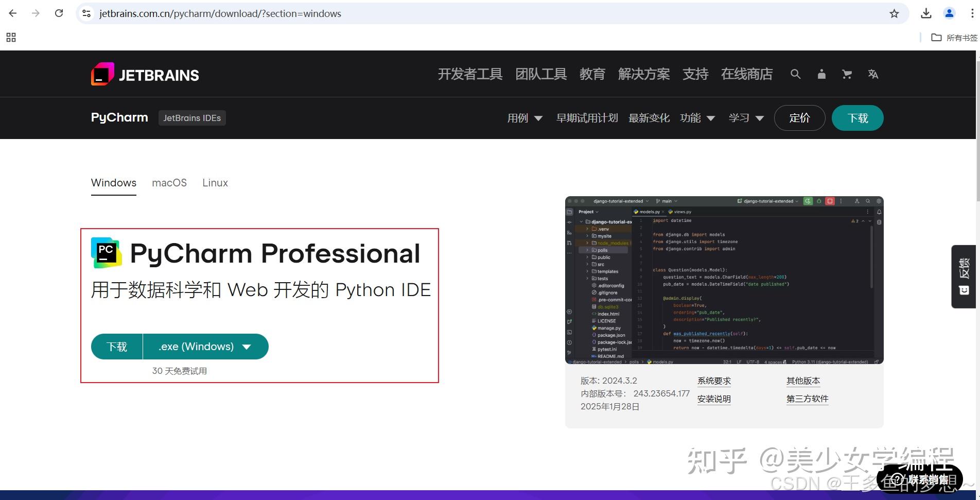Open the 系统要求 link

713,381
